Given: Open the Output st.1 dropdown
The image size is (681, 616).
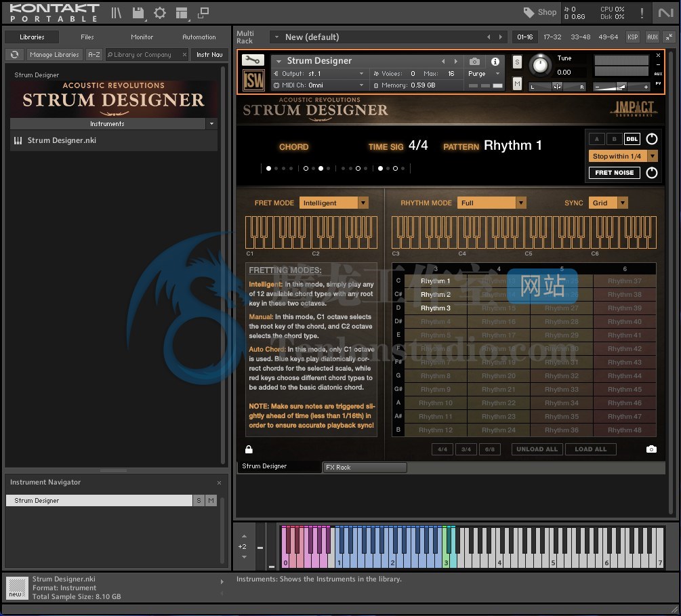Looking at the screenshot, I should 318,73.
